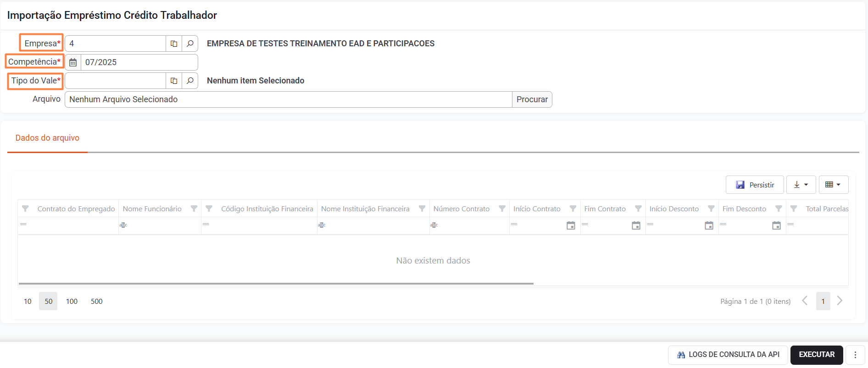
Task: Go to next page arrow
Action: pos(840,301)
